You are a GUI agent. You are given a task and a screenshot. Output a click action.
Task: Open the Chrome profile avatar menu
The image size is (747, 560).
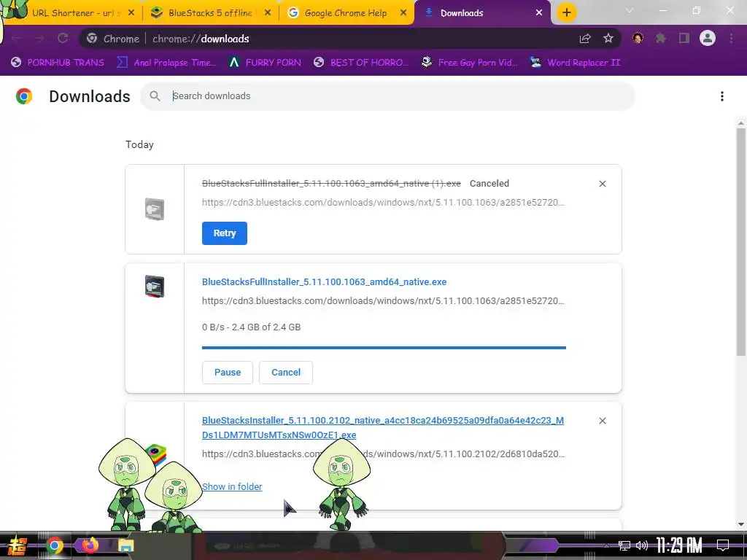[708, 38]
